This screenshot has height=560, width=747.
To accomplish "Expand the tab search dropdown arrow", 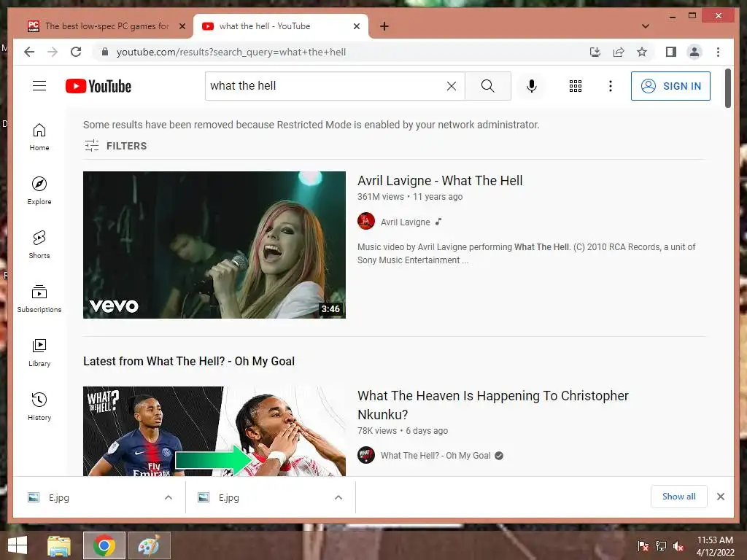I will [646, 26].
